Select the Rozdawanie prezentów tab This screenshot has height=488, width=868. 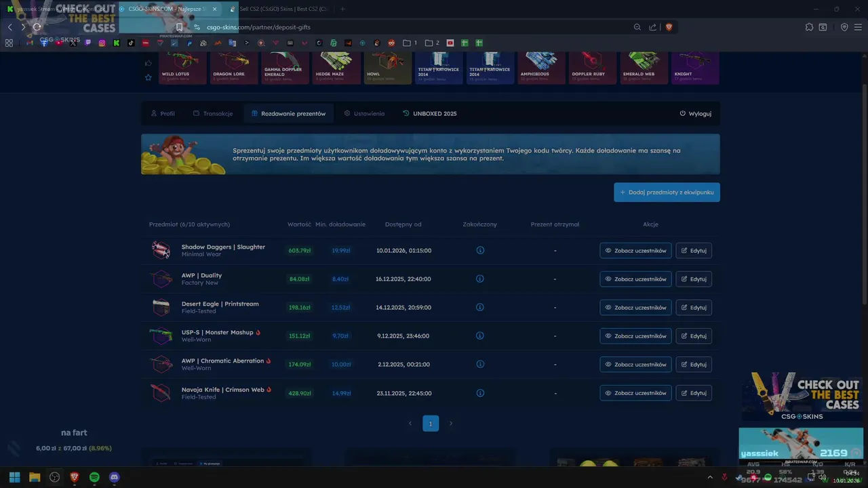288,113
